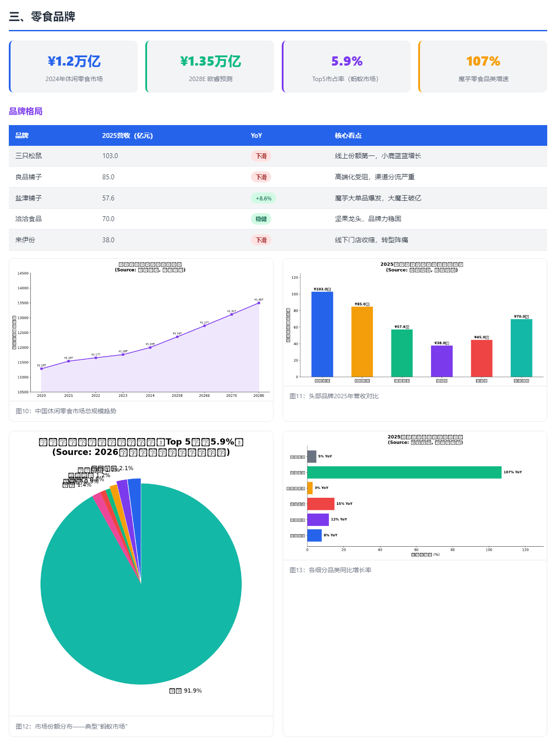Viewport: 560px width, 744px height.
Task: Select the 洽洽食品 brand cell
Action: click(29, 219)
